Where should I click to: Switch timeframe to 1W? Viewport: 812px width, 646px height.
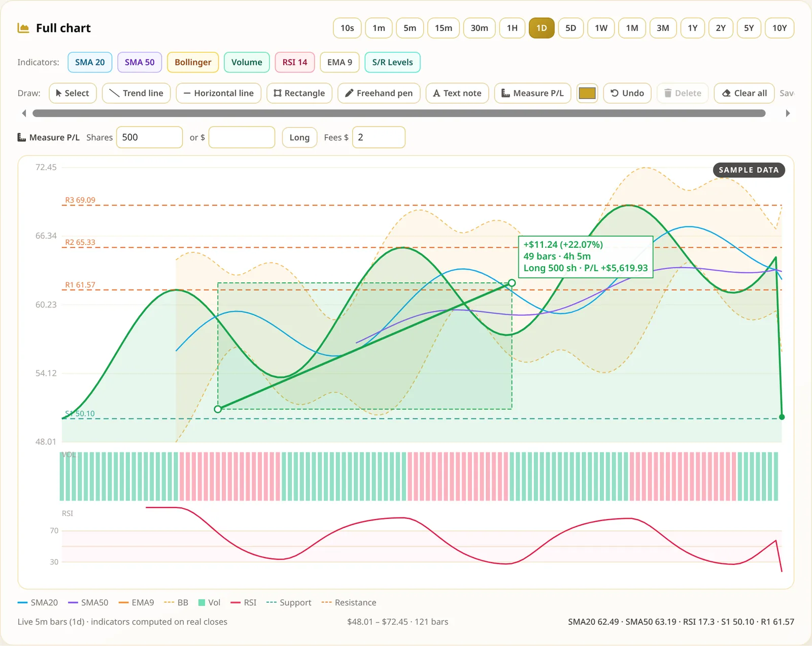pos(601,28)
